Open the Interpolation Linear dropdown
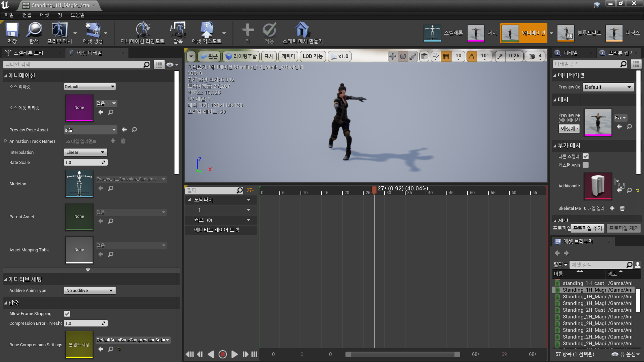644x362 pixels. pyautogui.click(x=86, y=152)
